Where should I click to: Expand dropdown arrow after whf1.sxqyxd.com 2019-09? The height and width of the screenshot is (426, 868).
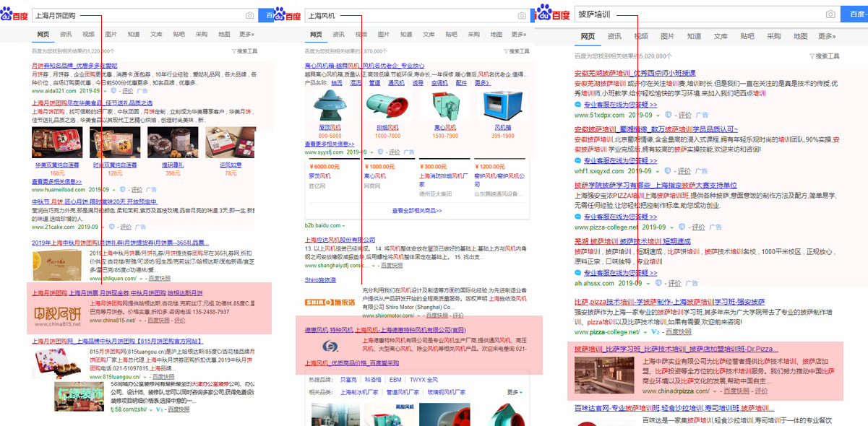[658, 171]
